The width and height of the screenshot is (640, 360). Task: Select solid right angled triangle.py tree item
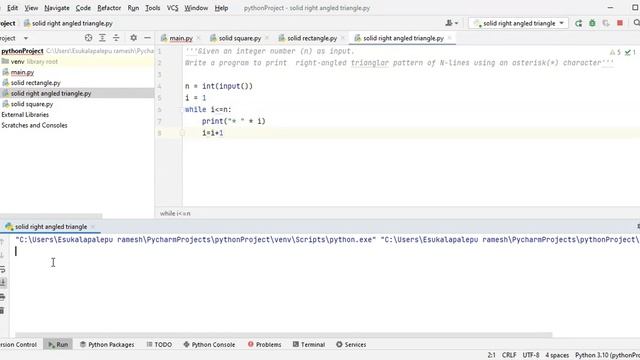(x=77, y=93)
